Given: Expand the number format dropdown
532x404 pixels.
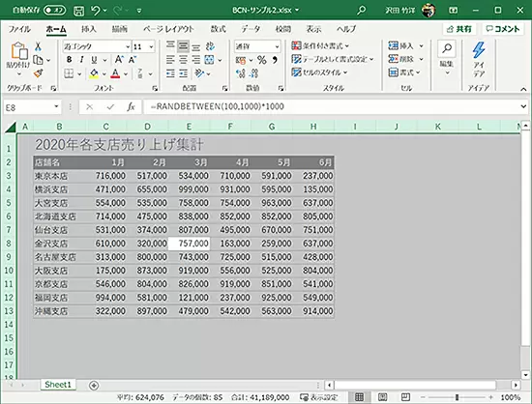Looking at the screenshot, I should coord(278,46).
